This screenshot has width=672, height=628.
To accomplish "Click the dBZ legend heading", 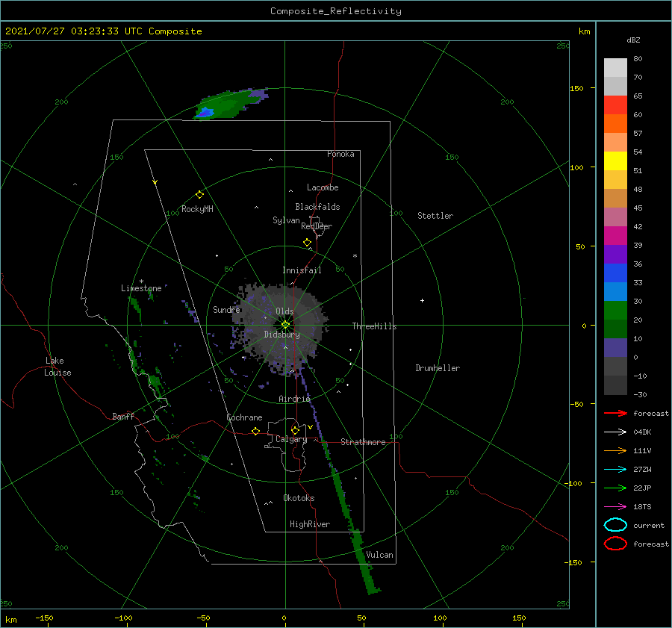I will click(633, 40).
